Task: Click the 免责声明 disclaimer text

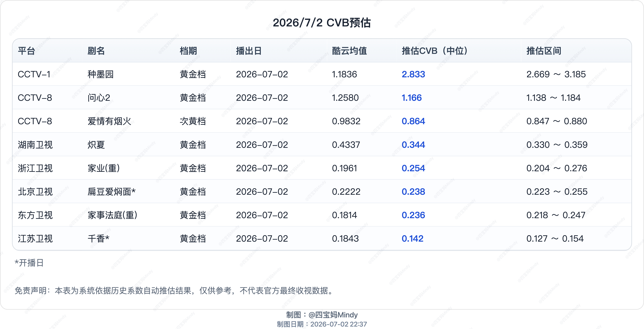Action: (174, 291)
